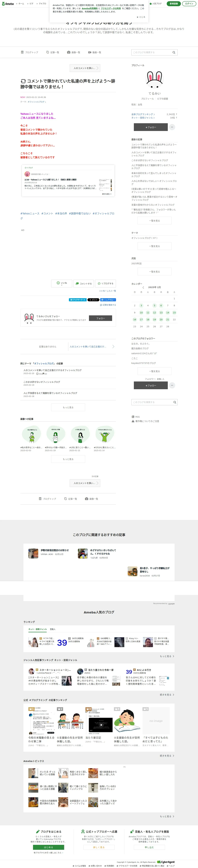Open 人のコメントを弾いて自己主張だけ… pager link
Screen dimensions: 198x868
tap(88, 346)
